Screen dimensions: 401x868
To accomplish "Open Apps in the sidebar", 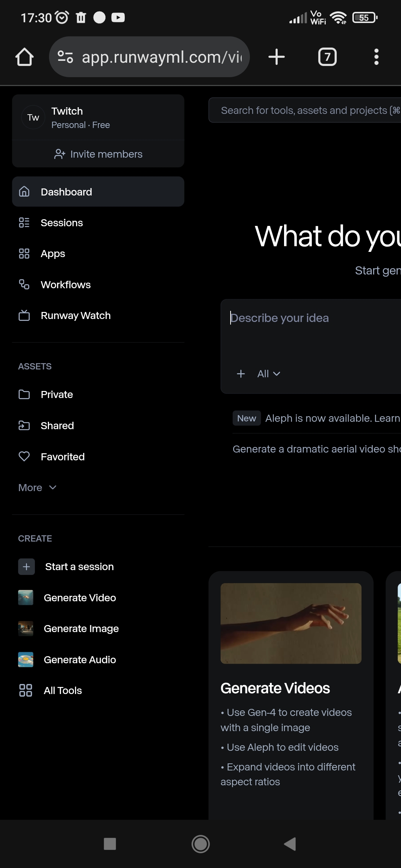I will [98, 254].
